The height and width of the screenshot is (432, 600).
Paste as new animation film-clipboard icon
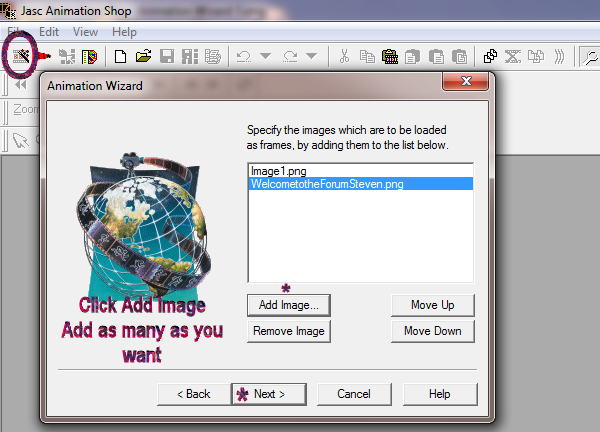[390, 57]
